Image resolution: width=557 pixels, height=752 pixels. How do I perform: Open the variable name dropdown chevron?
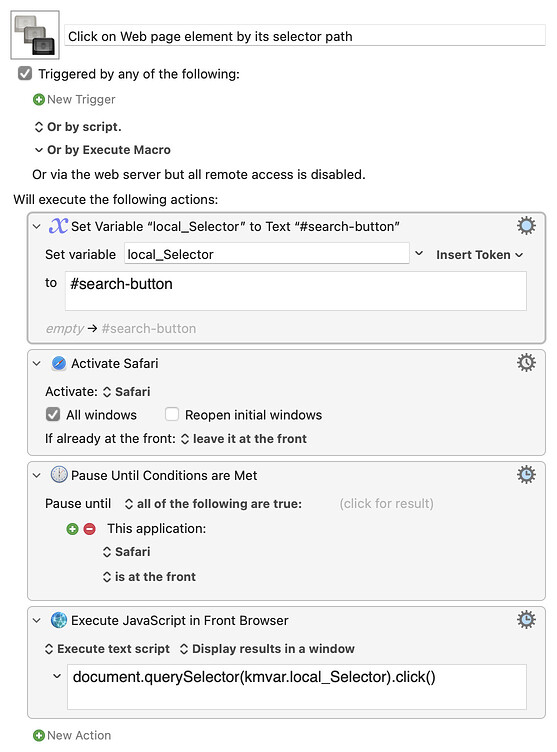tap(419, 253)
